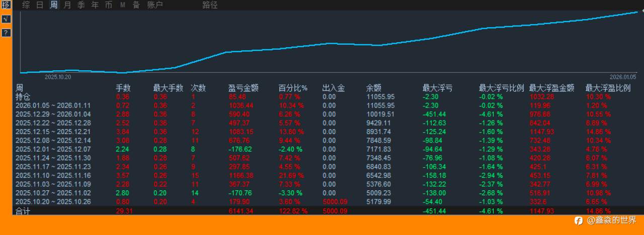The image size is (644, 235).
Task: Select week row 2025.11.03 ~ 2025.11.09
Action: pyautogui.click(x=53, y=184)
